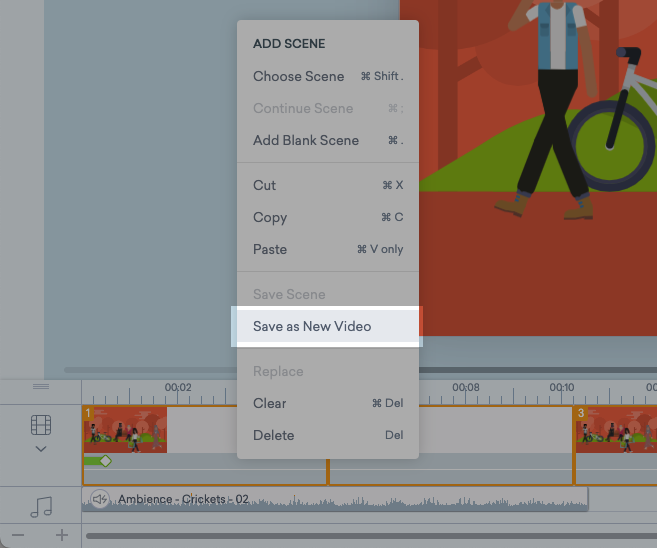
Task: Zoom in timeline with plus button
Action: click(x=62, y=535)
